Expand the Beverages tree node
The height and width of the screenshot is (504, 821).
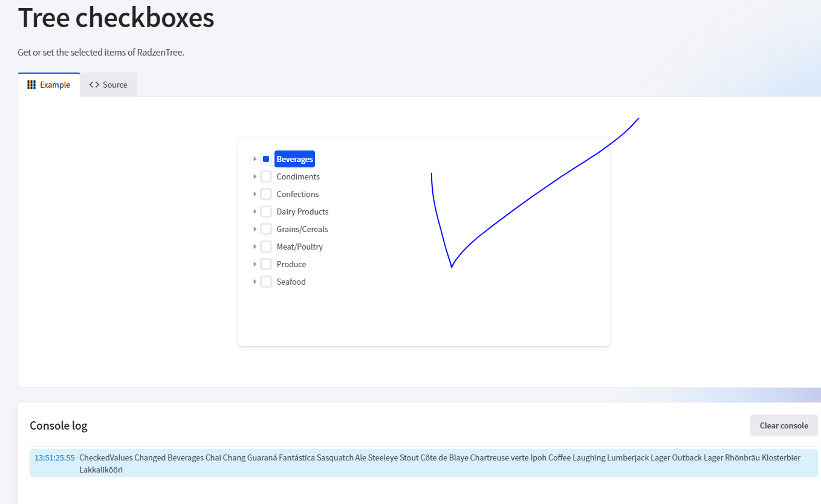coord(255,159)
